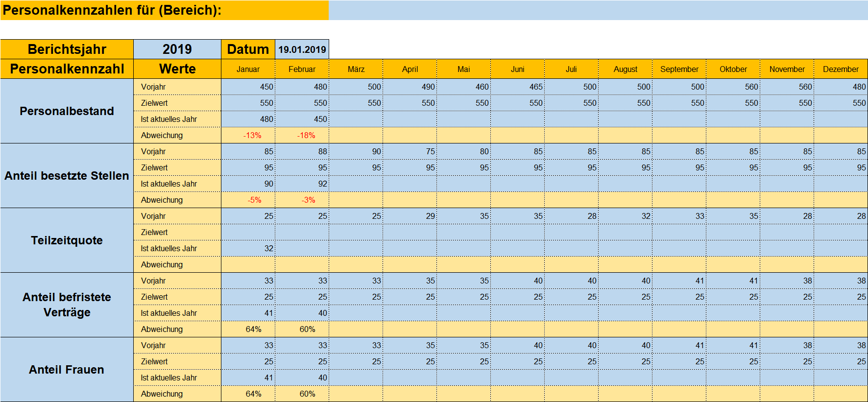Image resolution: width=868 pixels, height=402 pixels.
Task: Click the Personalbestand Vorjahr value 465 in Juni
Action: (518, 87)
